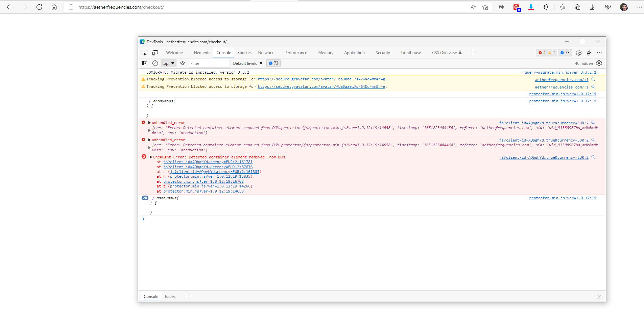Switch to the Elements tab
This screenshot has width=644, height=329.
click(202, 53)
